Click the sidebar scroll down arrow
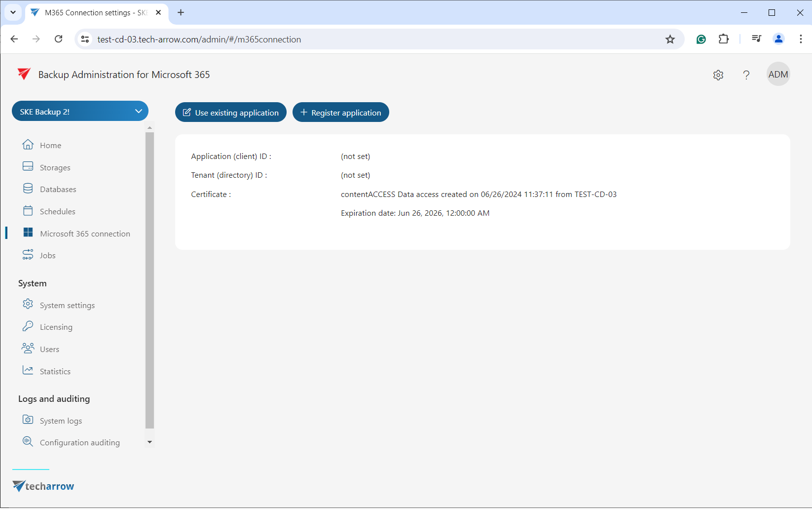This screenshot has width=812, height=509. coord(149,442)
